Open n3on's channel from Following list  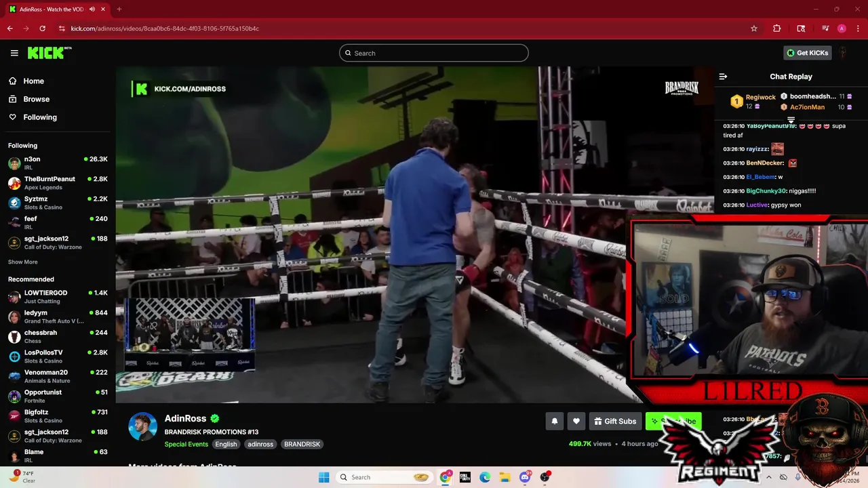point(58,163)
